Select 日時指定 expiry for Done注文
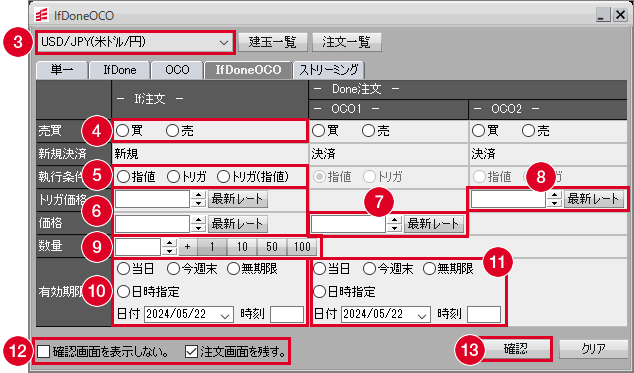This screenshot has width=634, height=373. pyautogui.click(x=319, y=292)
